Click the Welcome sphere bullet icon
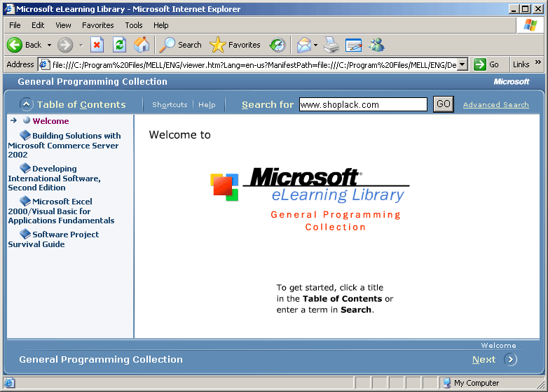Viewport: 548px width, 392px height. tap(27, 120)
